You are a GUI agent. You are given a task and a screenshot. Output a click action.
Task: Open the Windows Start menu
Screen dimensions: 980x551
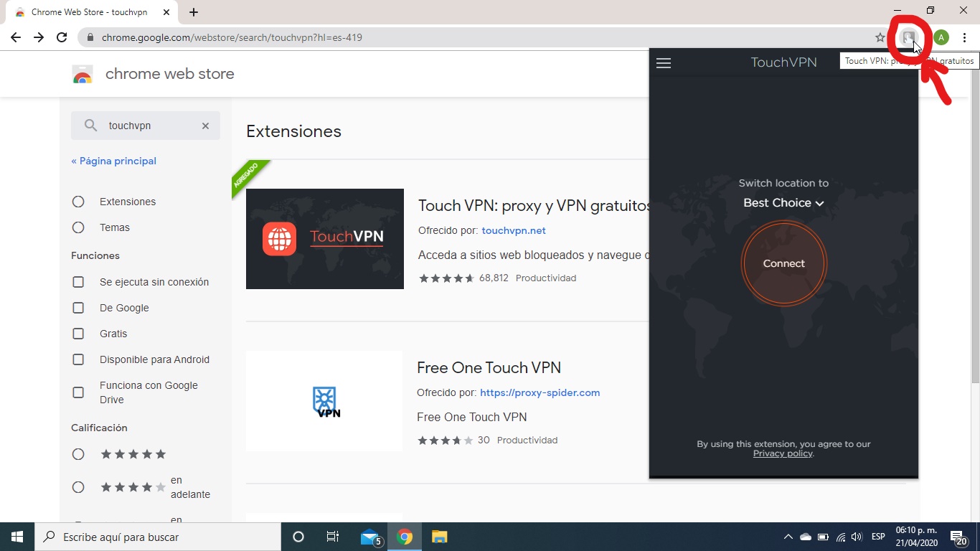tap(17, 537)
